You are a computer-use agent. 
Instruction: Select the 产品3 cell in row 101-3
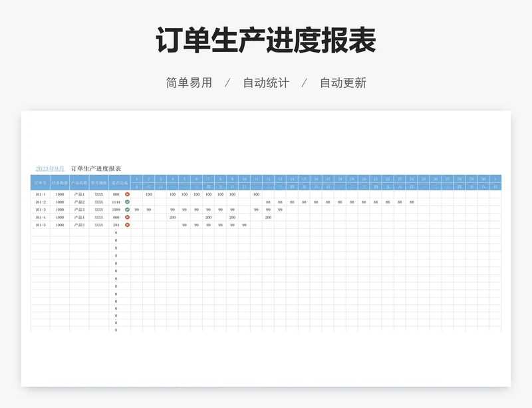79,210
